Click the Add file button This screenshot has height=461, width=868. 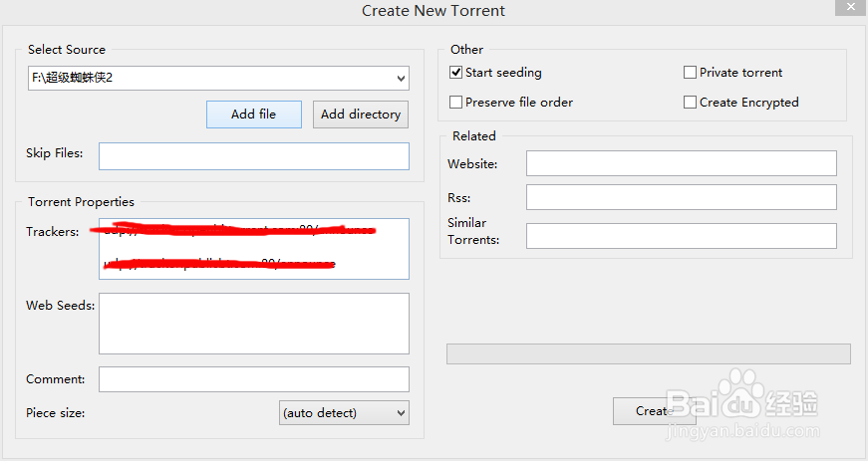tap(253, 115)
